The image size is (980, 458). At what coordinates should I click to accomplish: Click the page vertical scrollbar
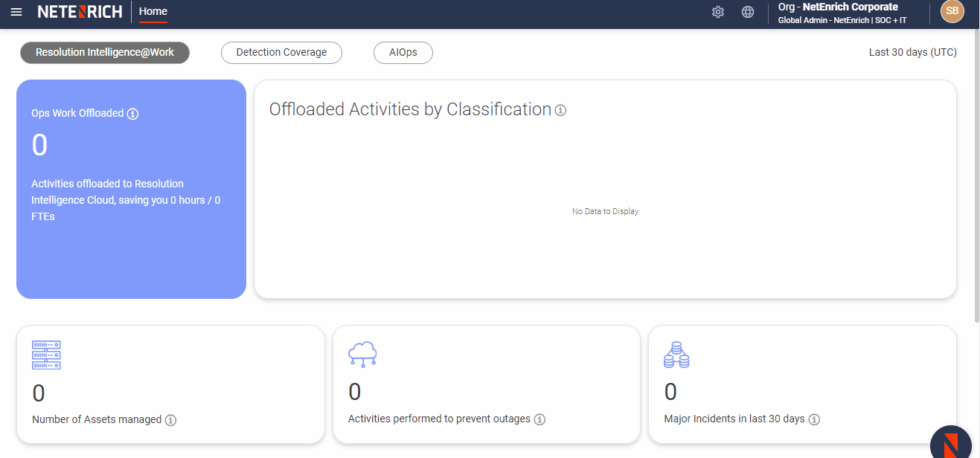tap(977, 175)
